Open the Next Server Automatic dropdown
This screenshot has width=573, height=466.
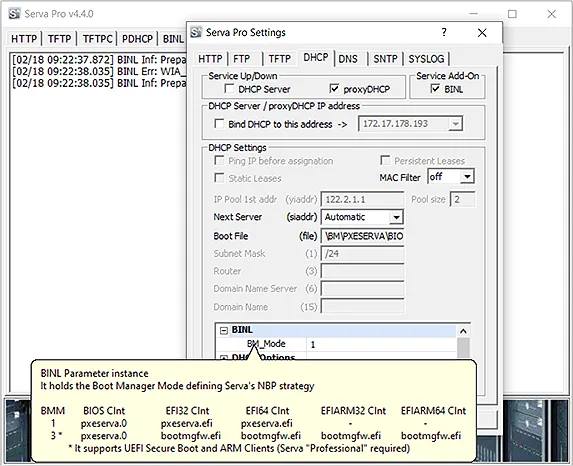(x=396, y=217)
